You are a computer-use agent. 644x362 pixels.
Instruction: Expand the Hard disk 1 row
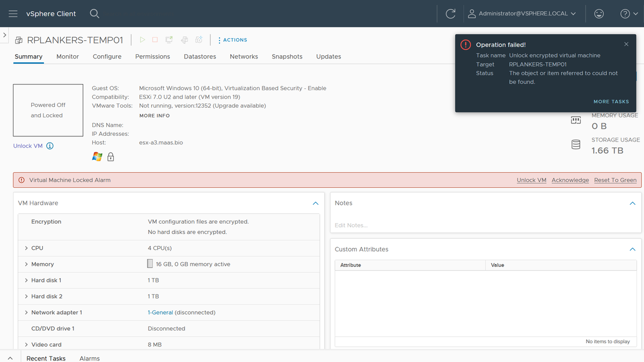26,280
